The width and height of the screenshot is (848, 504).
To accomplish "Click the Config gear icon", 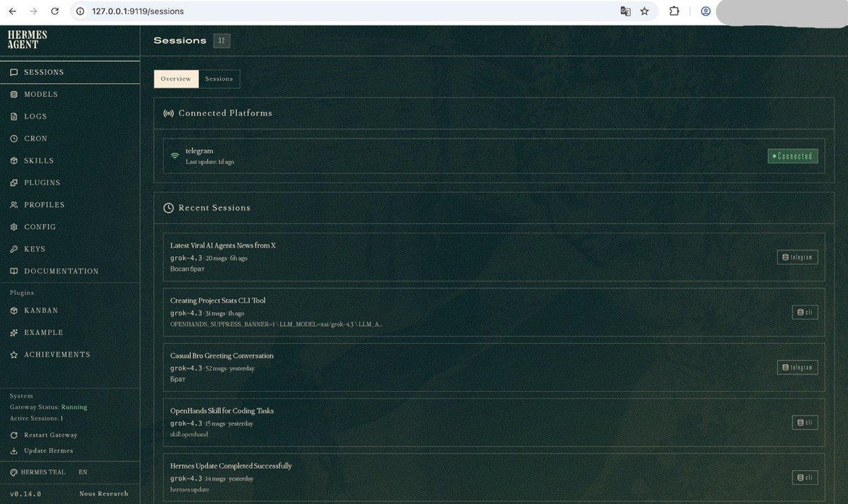I will (x=14, y=227).
